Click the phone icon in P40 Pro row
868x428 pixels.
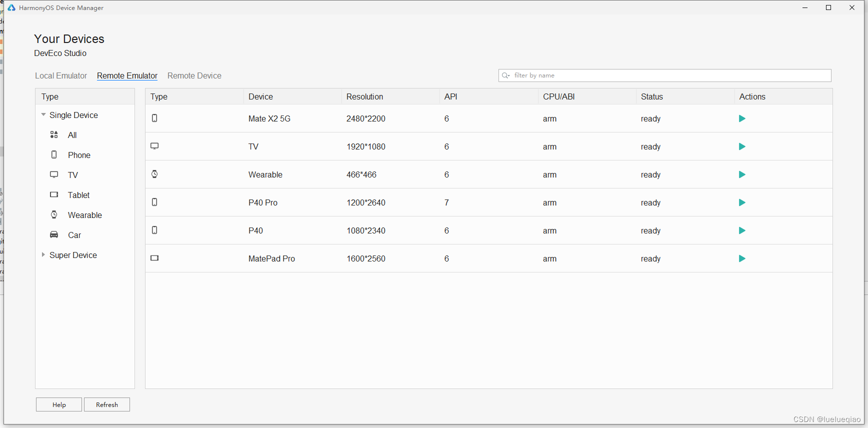(x=154, y=202)
